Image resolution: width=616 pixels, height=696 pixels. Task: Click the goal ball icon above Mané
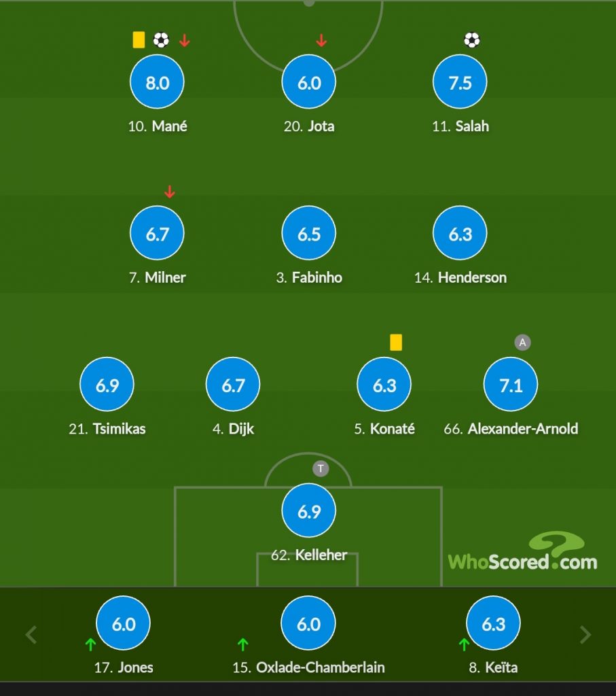click(x=161, y=40)
